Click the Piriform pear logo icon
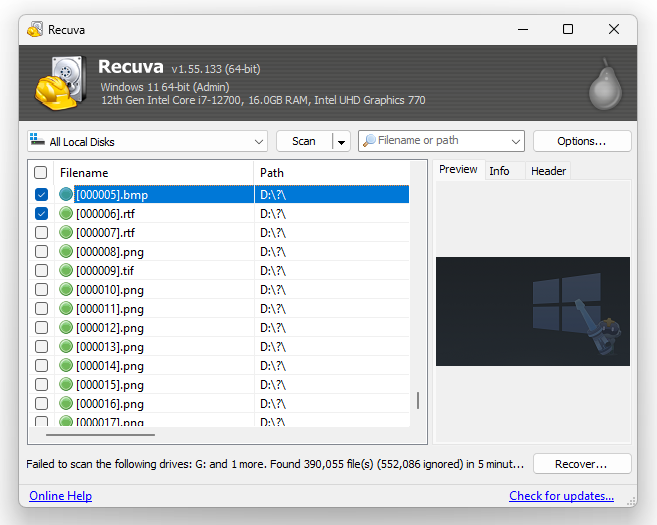Screen dimensions: 657x525 (605, 84)
